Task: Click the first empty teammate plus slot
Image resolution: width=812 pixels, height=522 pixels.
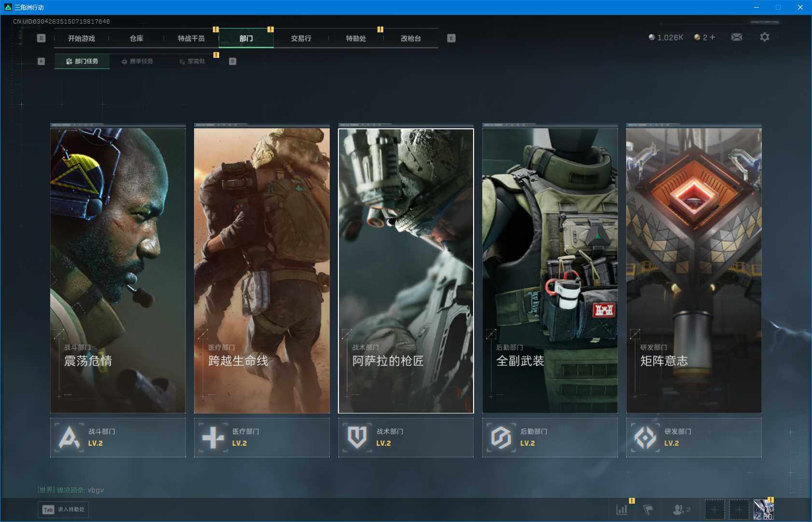Action: pos(714,509)
